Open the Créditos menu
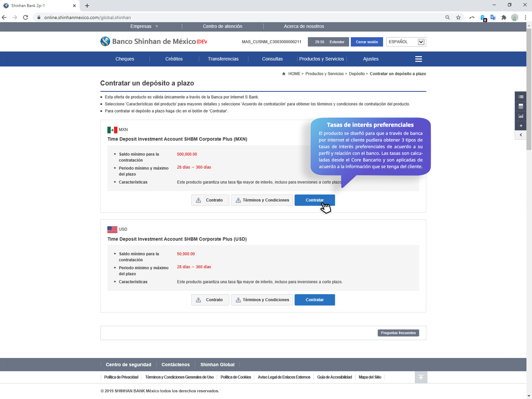Viewport: 532px width, 399px height. 174,59
